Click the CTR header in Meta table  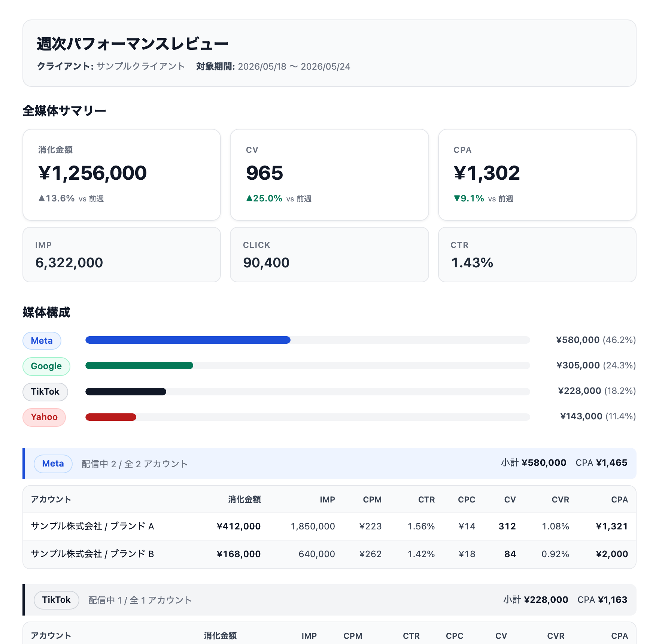426,499
